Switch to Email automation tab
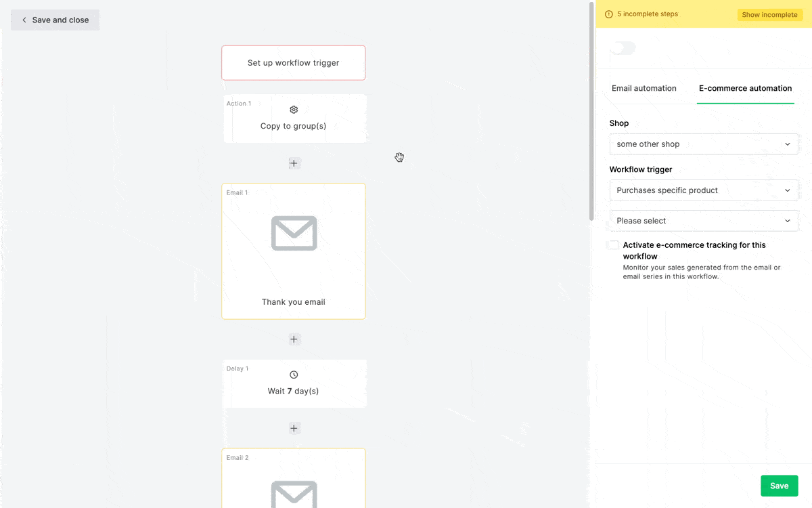Image resolution: width=812 pixels, height=508 pixels. click(x=644, y=89)
